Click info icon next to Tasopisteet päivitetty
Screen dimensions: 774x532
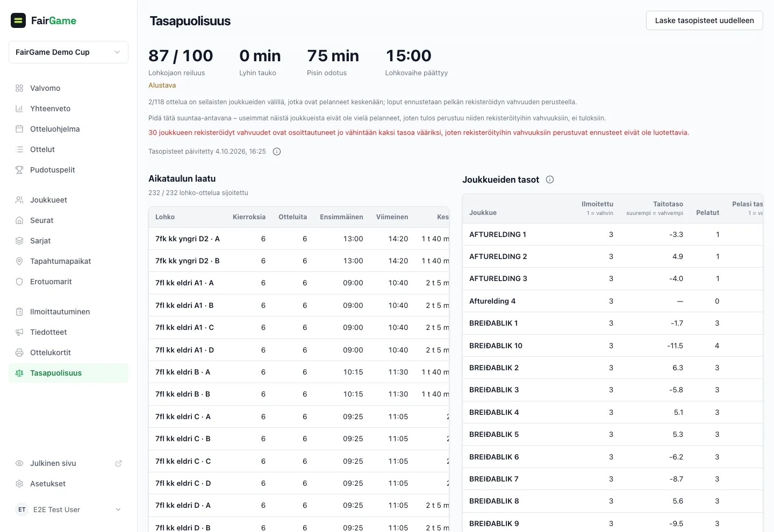coord(277,152)
